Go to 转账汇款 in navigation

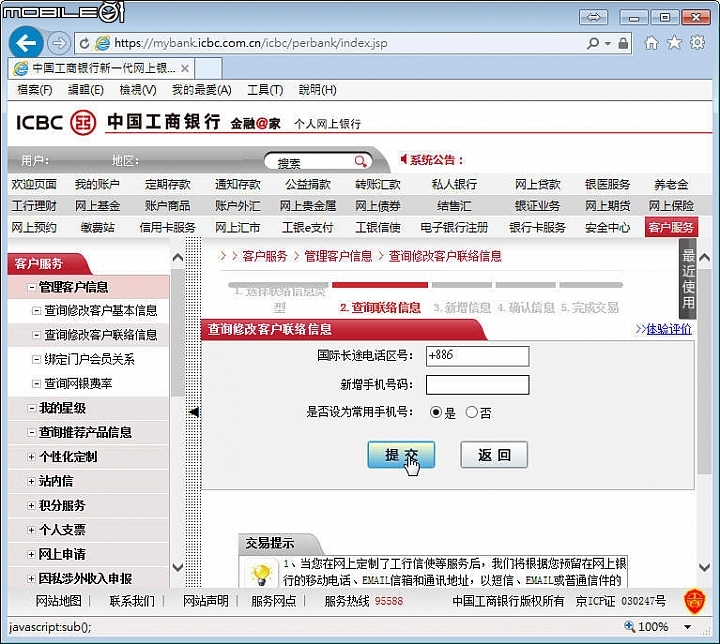[378, 185]
